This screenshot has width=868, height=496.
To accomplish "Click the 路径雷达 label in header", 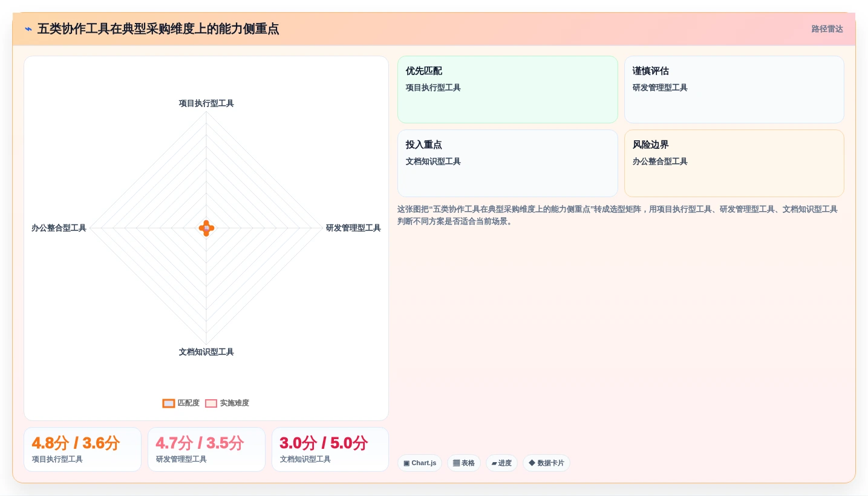I will tap(827, 29).
